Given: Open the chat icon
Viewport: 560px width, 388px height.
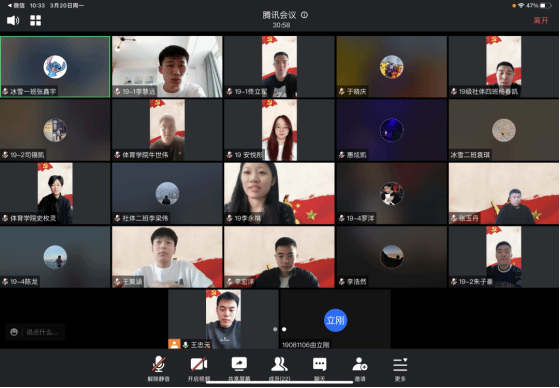Looking at the screenshot, I should 319,368.
